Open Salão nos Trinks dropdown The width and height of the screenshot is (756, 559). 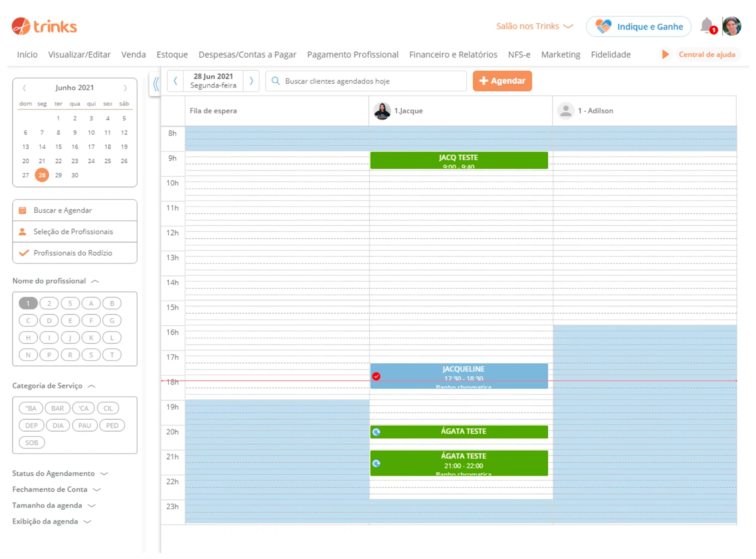click(534, 26)
